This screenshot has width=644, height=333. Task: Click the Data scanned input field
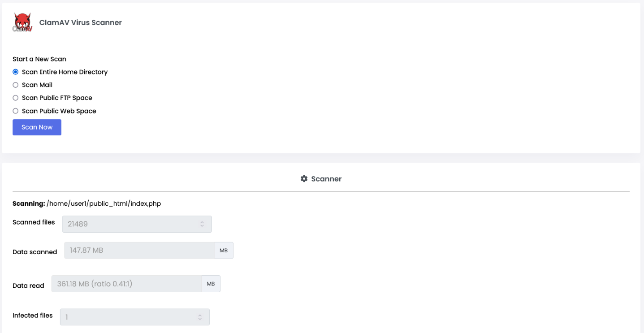139,251
